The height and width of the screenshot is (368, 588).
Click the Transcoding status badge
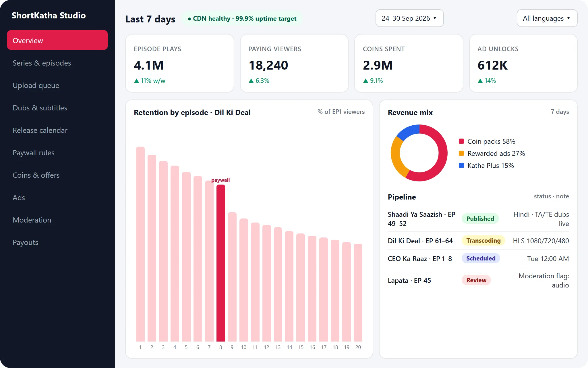[483, 240]
